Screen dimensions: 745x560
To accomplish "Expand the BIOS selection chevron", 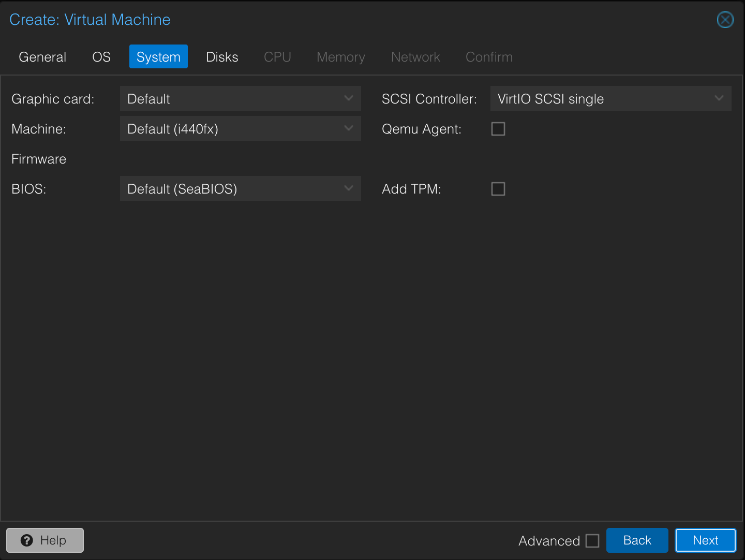I will [349, 188].
